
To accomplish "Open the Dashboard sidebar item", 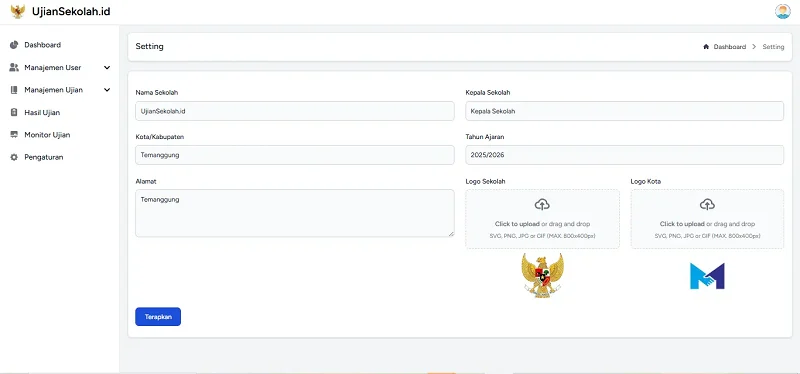I will [60, 45].
